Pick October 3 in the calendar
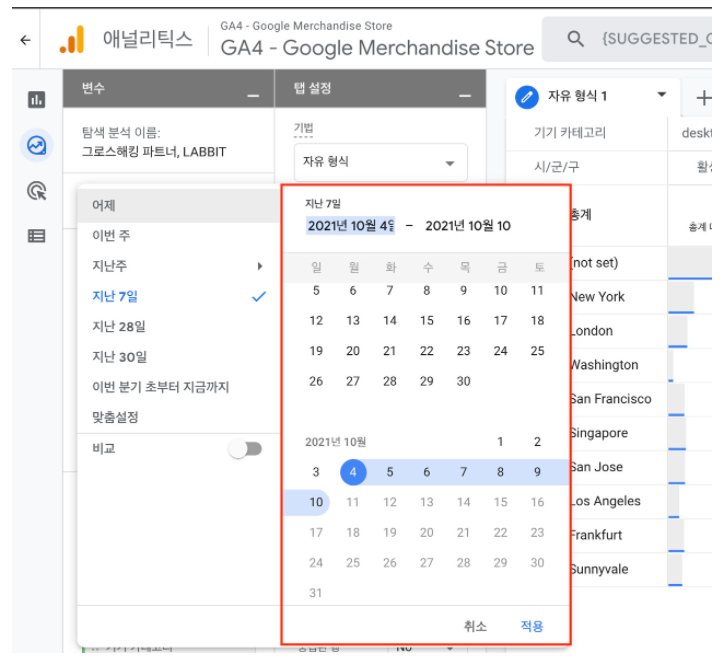Screen dimensions: 724x670 pyautogui.click(x=316, y=472)
